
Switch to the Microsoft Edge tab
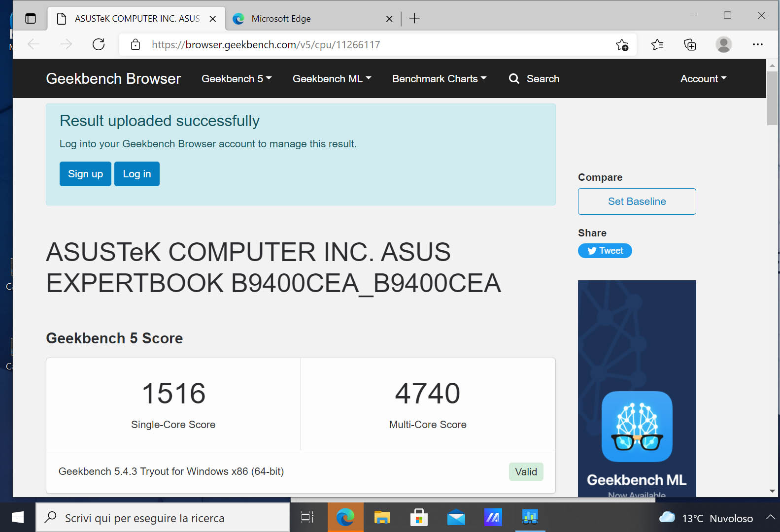coord(313,19)
